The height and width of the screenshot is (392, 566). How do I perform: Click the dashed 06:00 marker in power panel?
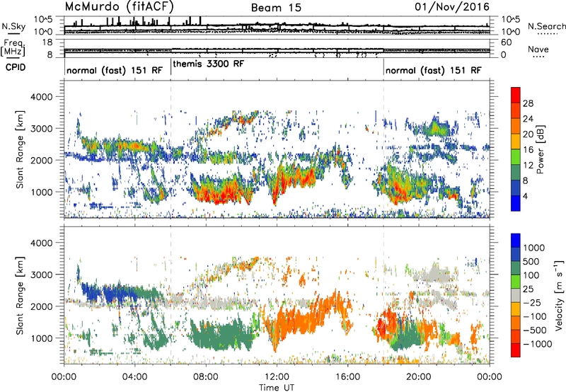171,149
